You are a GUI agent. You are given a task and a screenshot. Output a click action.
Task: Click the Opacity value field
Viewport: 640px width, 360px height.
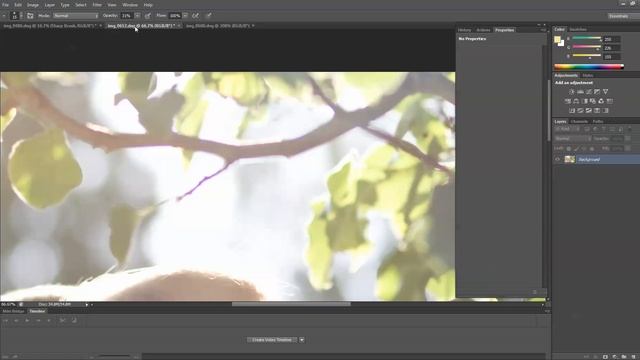pyautogui.click(x=126, y=16)
